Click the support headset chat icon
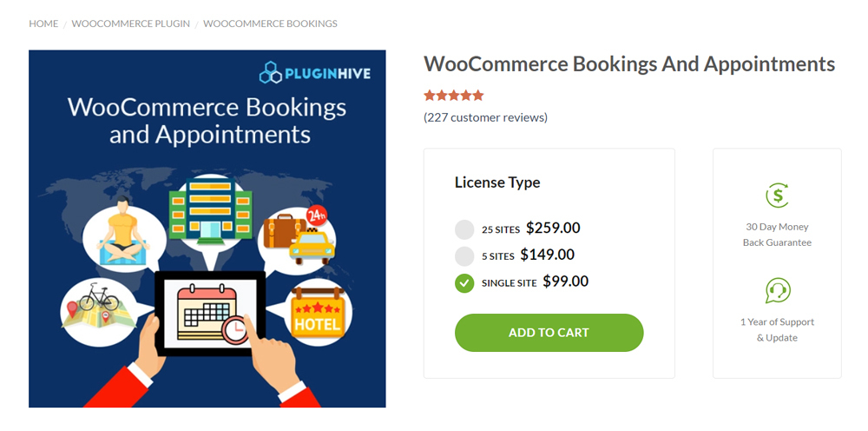 click(x=777, y=290)
